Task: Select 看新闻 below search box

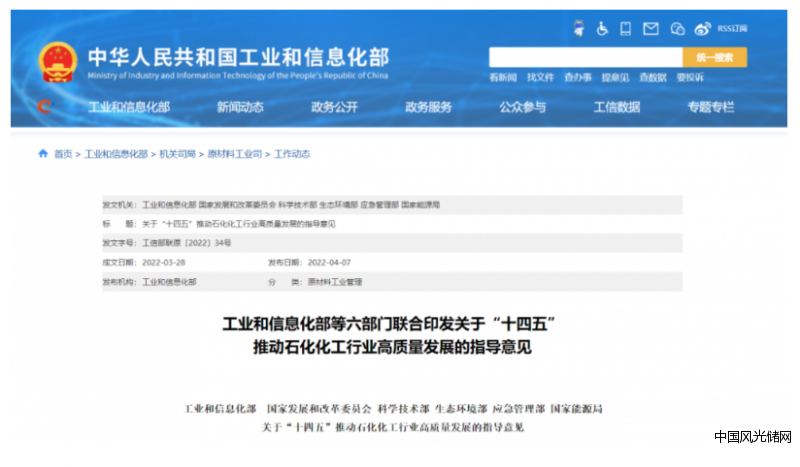Action: (503, 78)
